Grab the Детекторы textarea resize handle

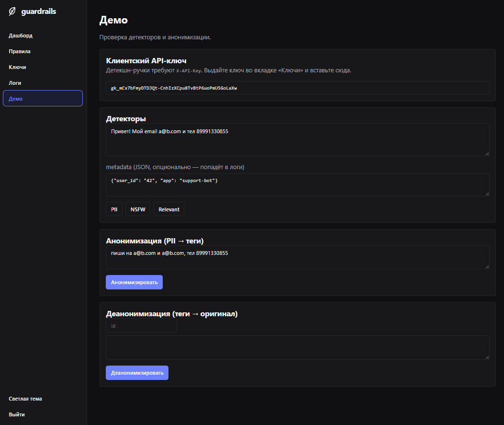(487, 154)
